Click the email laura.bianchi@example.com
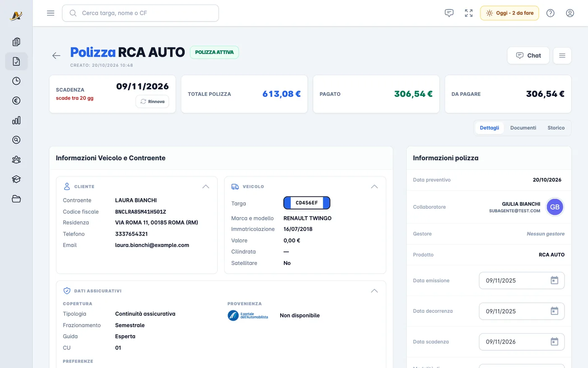 152,245
